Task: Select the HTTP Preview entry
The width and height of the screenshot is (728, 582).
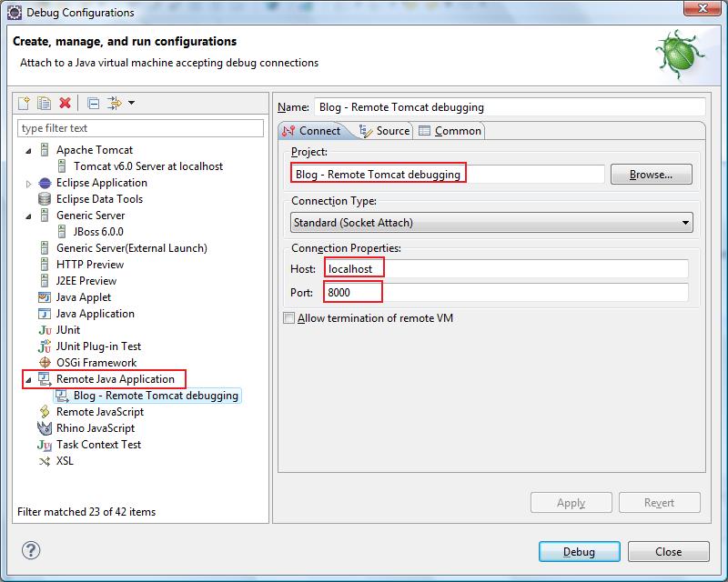Action: point(90,265)
